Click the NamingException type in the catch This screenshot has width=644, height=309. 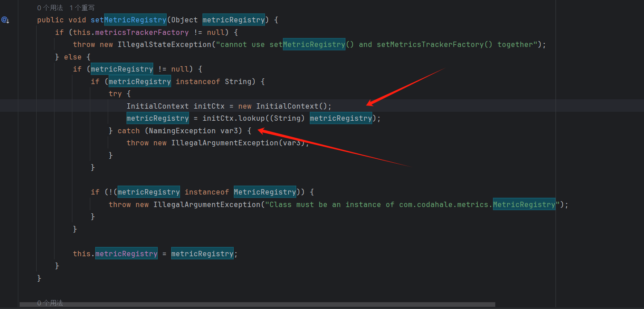click(182, 131)
